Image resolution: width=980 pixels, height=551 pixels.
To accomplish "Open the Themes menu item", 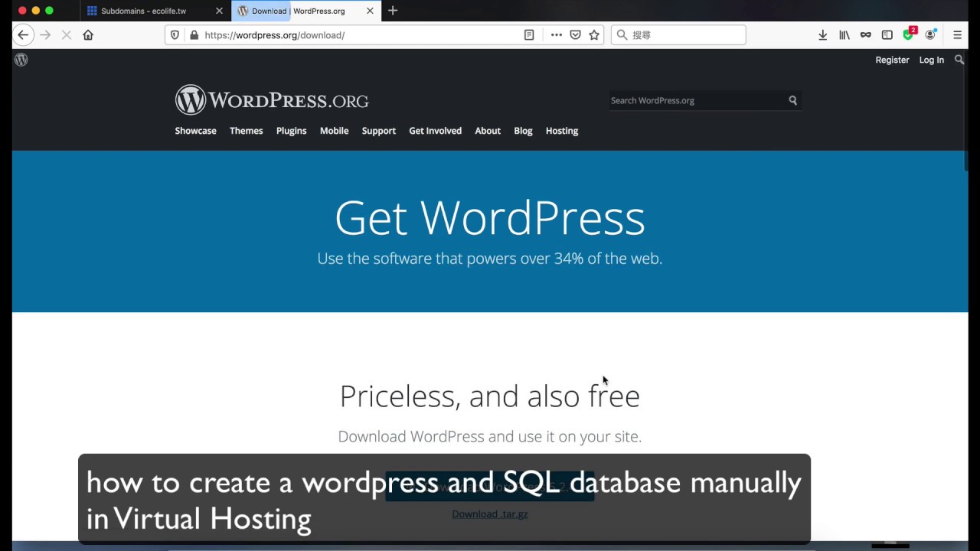I will (246, 131).
